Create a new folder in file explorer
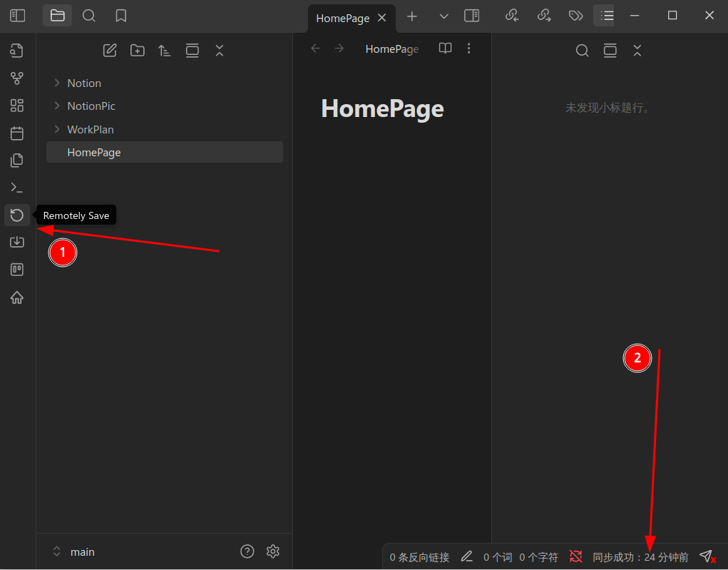Screen dimensions: 728x570 [138, 50]
